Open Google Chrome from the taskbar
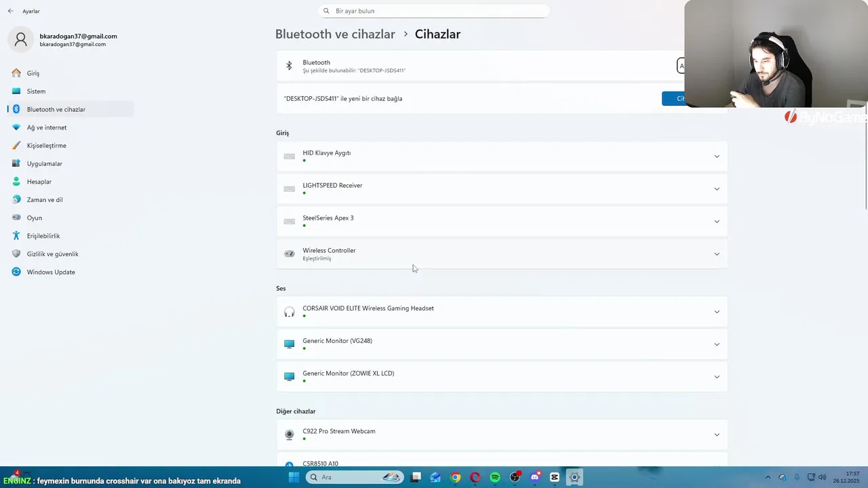Image resolution: width=868 pixels, height=488 pixels. click(x=456, y=477)
